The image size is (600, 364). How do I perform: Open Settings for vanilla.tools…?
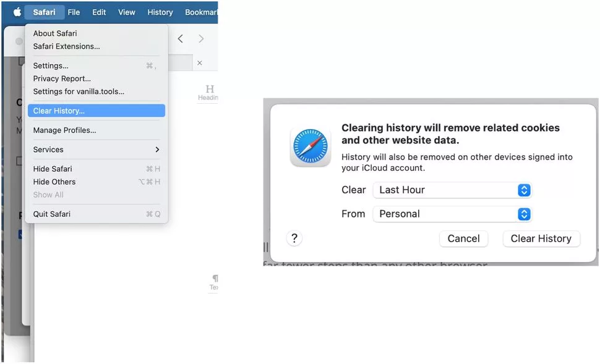(x=96, y=91)
